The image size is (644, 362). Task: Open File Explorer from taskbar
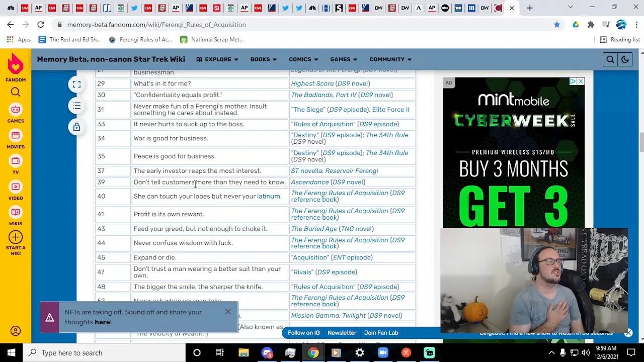tap(244, 353)
